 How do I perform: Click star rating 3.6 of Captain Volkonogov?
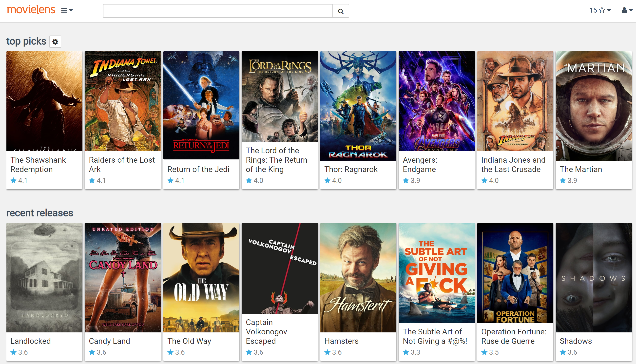pos(254,352)
